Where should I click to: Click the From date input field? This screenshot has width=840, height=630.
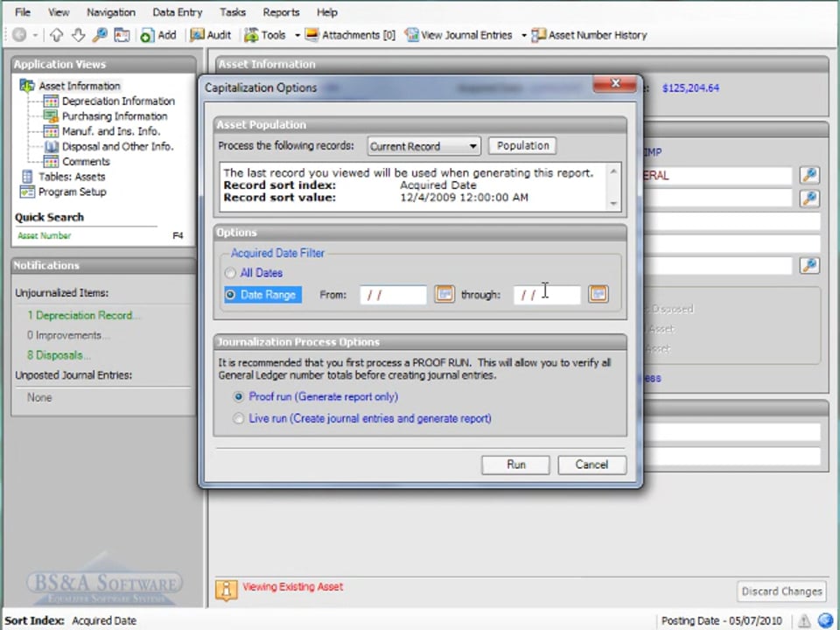click(x=393, y=295)
